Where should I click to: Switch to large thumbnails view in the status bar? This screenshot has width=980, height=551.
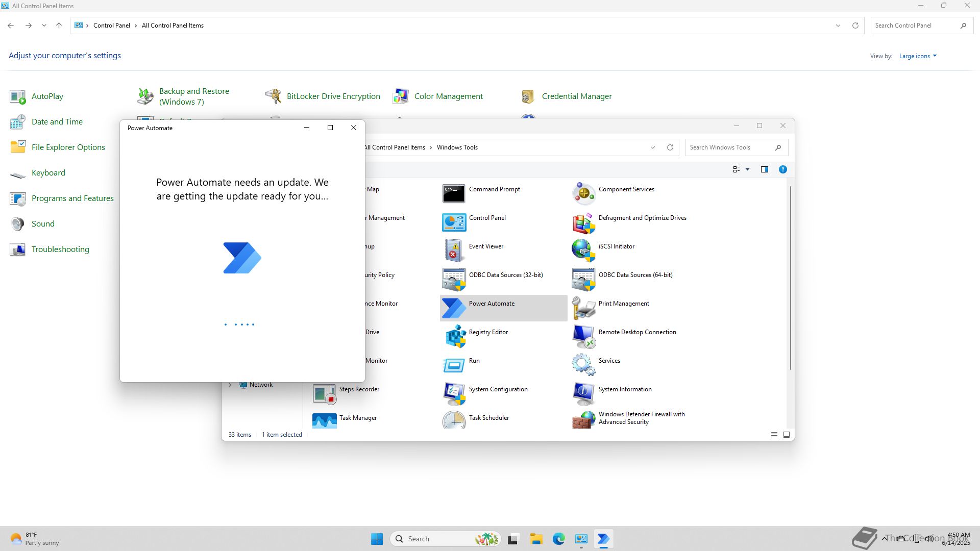click(786, 435)
